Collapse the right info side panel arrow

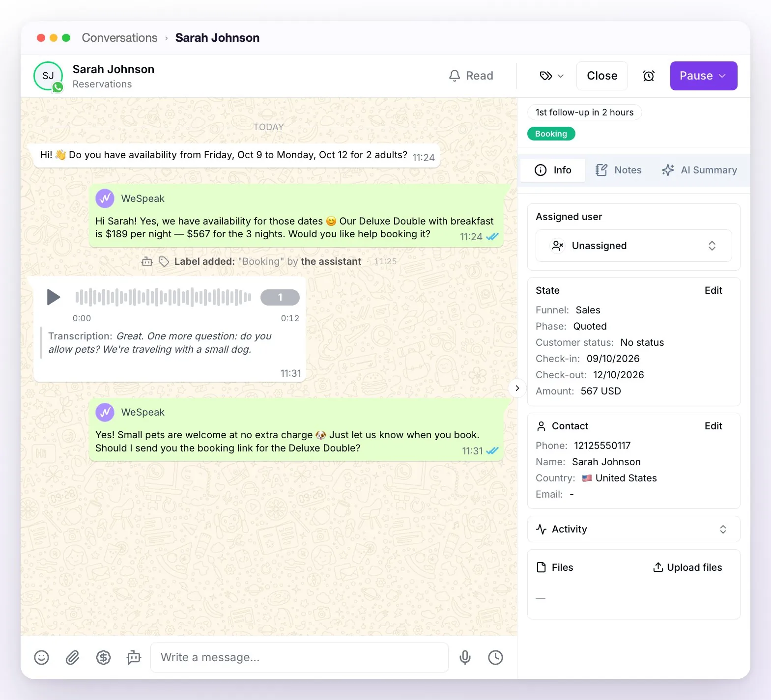pos(517,388)
